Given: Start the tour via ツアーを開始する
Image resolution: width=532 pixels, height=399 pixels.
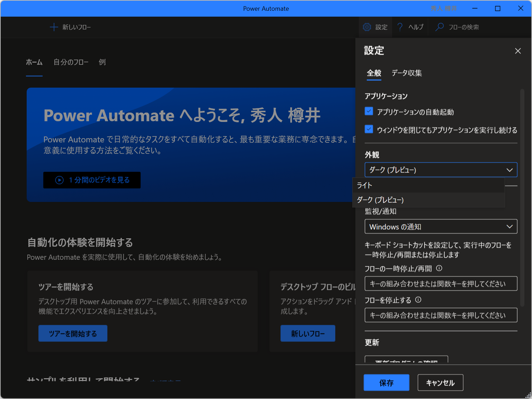Looking at the screenshot, I should 73,333.
